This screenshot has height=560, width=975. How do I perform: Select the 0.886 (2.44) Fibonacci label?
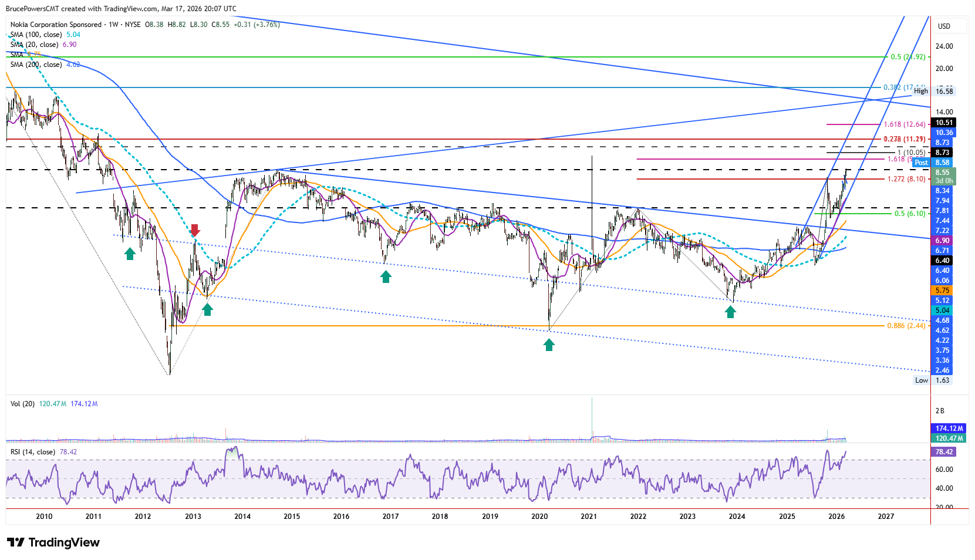[x=906, y=326]
